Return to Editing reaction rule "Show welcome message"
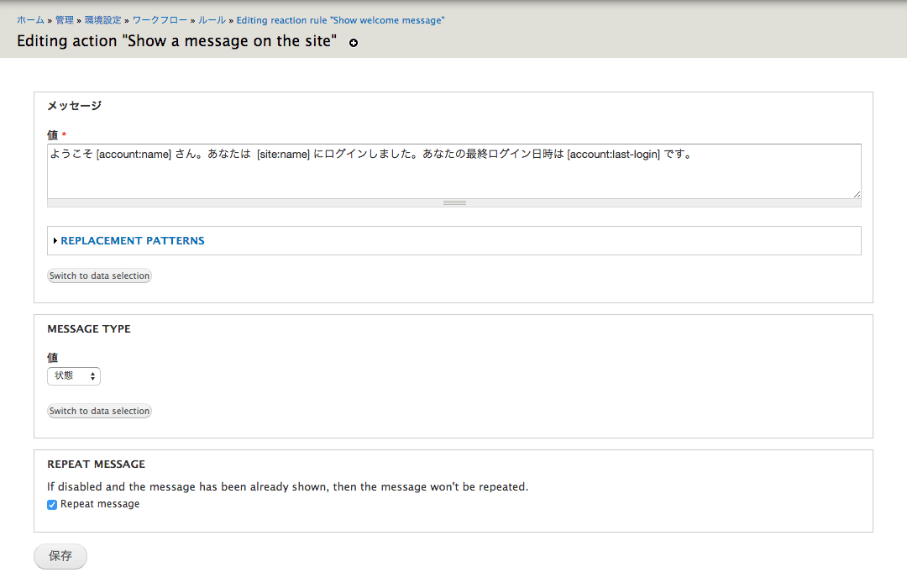 pyautogui.click(x=340, y=20)
